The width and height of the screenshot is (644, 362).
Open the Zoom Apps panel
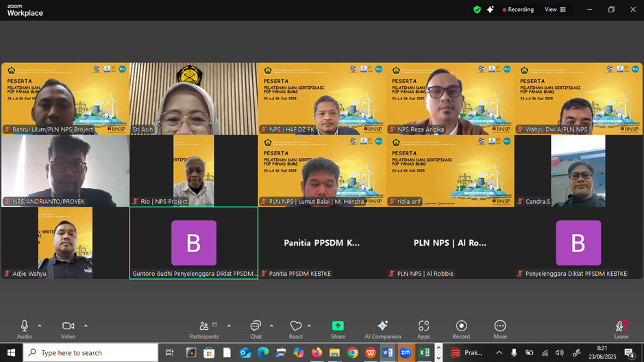pyautogui.click(x=423, y=330)
